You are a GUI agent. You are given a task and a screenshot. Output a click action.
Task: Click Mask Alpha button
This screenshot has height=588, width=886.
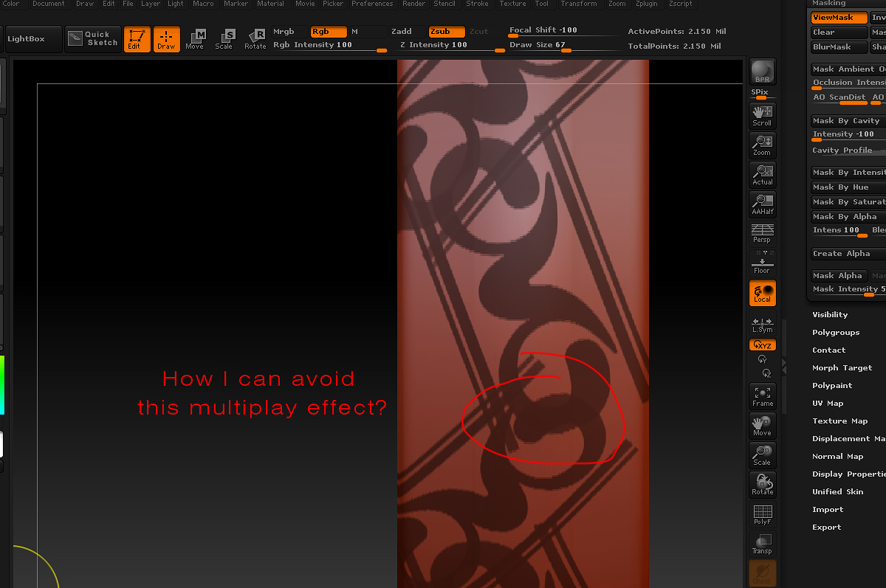click(839, 276)
